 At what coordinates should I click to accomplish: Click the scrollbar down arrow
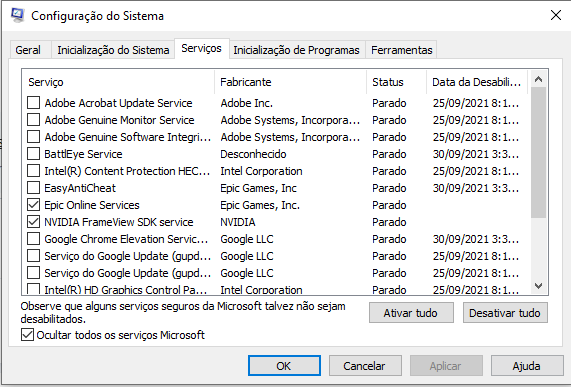(x=539, y=286)
